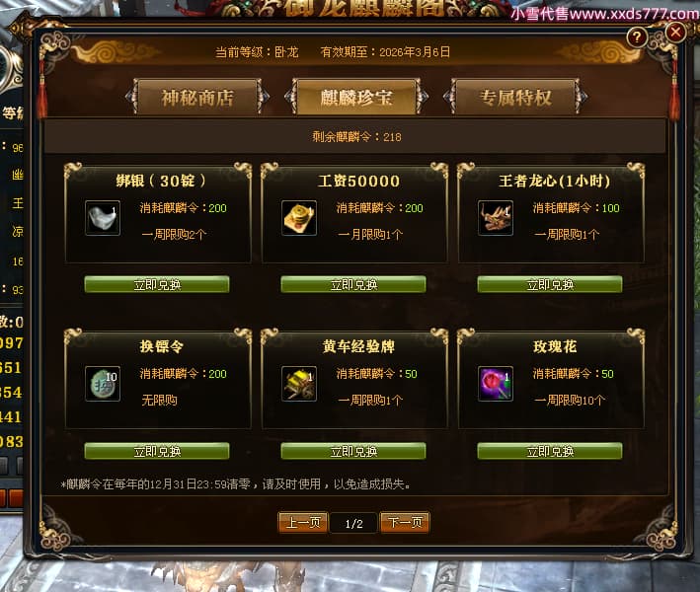This screenshot has height=592, width=700.
Task: Close the 麒麟阁 window with the red X
Action: tap(676, 33)
